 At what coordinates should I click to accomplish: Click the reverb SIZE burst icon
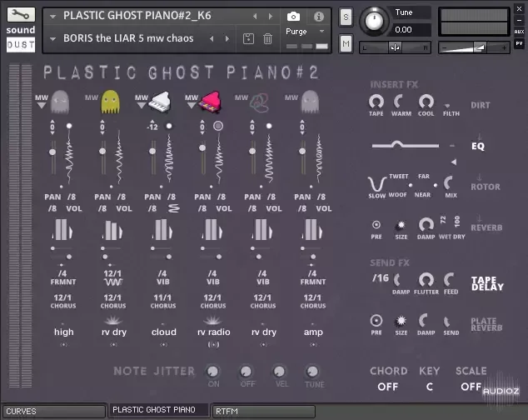click(401, 225)
